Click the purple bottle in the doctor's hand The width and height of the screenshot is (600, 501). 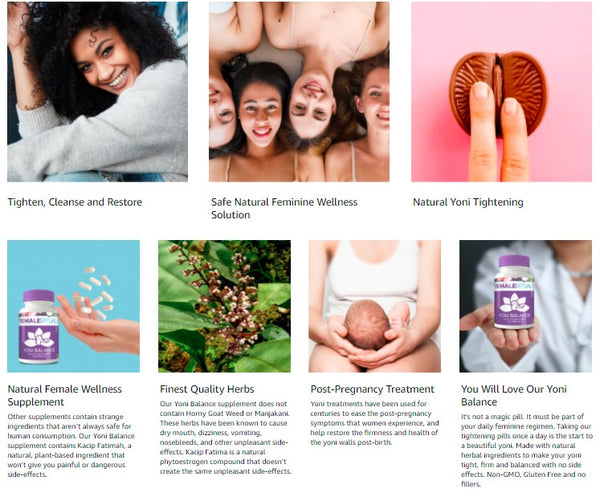514,292
